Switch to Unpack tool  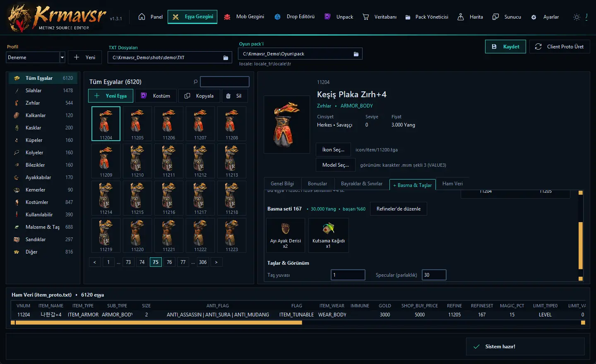[x=339, y=17]
